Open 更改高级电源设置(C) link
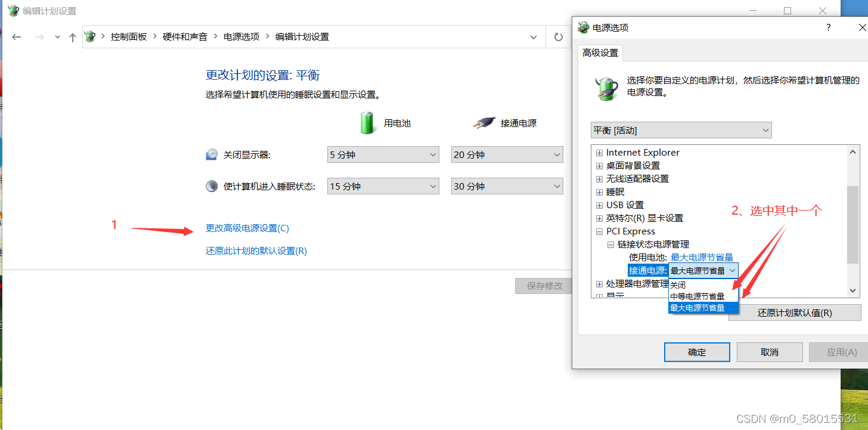This screenshot has width=868, height=430. [x=247, y=228]
